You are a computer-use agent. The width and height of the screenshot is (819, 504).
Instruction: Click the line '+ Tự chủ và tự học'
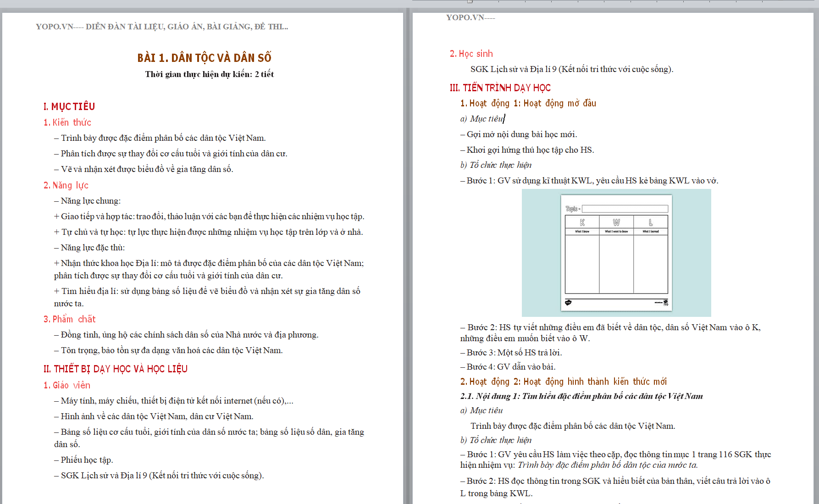point(209,232)
